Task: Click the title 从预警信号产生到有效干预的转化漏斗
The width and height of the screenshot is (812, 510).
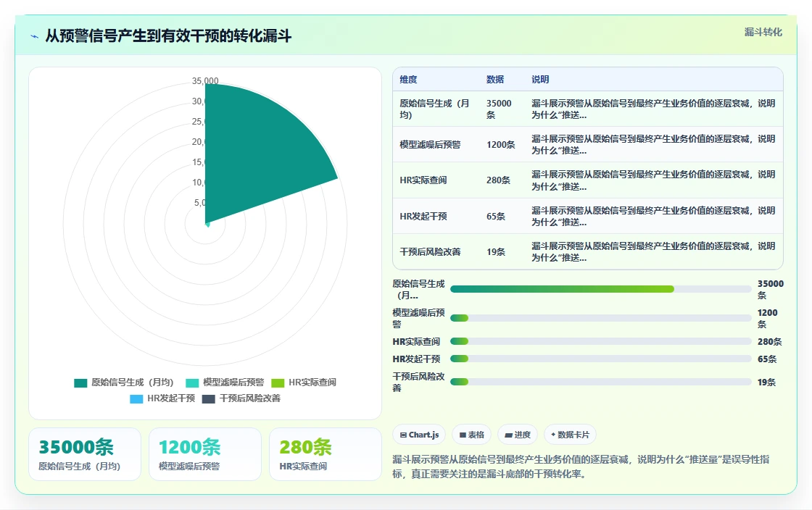Action: tap(168, 35)
